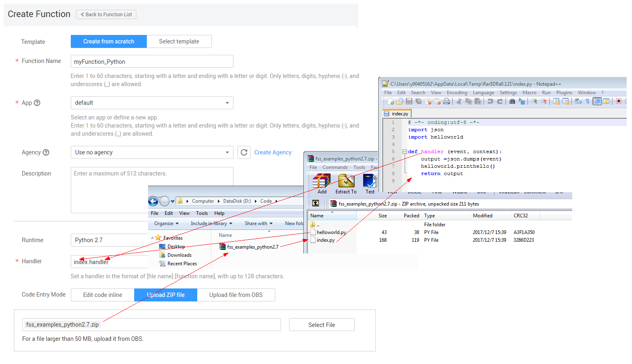This screenshot has width=632, height=364.
Task: Open the Plugins menu in Notepad++
Action: [x=564, y=93]
